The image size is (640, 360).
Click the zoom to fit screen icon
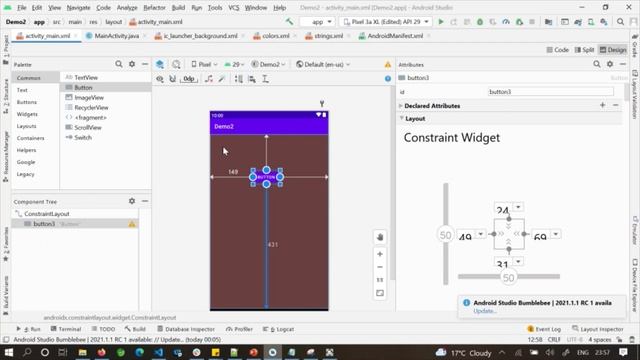click(x=380, y=293)
